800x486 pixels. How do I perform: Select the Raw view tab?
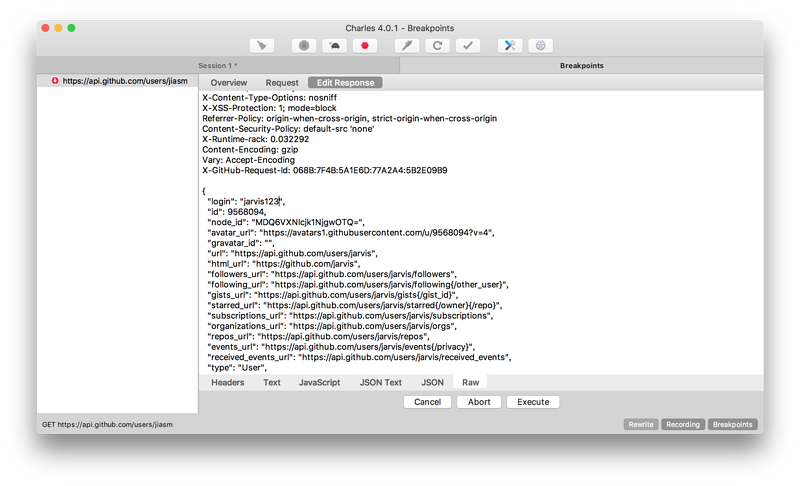(470, 382)
